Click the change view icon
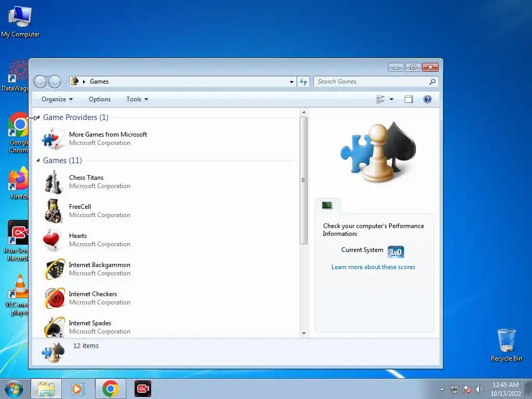Screen dimensions: 532x399 pos(380,99)
